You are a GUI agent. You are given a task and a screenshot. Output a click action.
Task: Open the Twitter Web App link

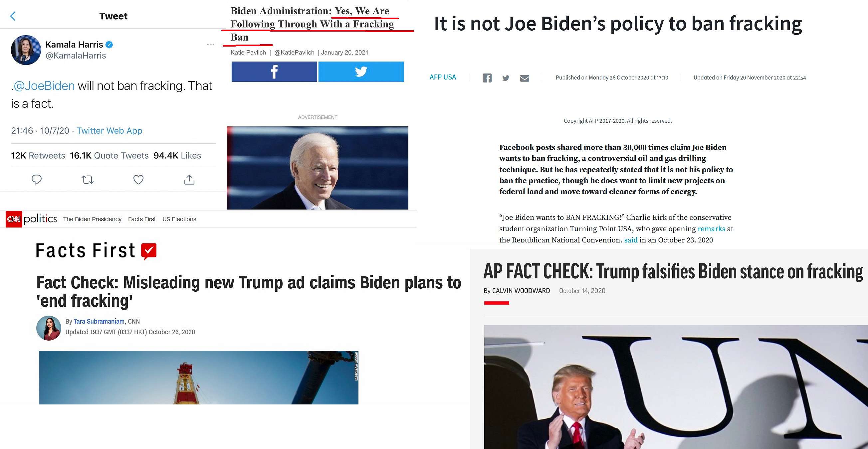pyautogui.click(x=109, y=131)
